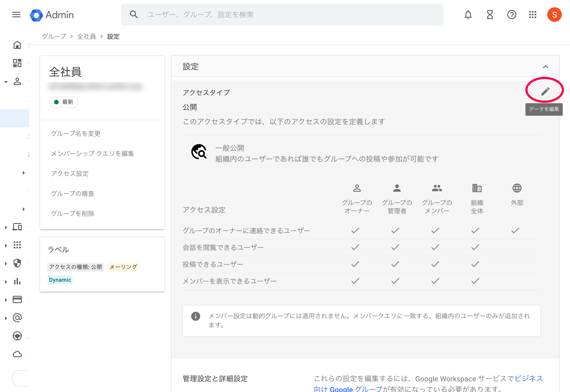The height and width of the screenshot is (392, 570).
Task: Open the Devices sidebar icon
Action: [17, 227]
